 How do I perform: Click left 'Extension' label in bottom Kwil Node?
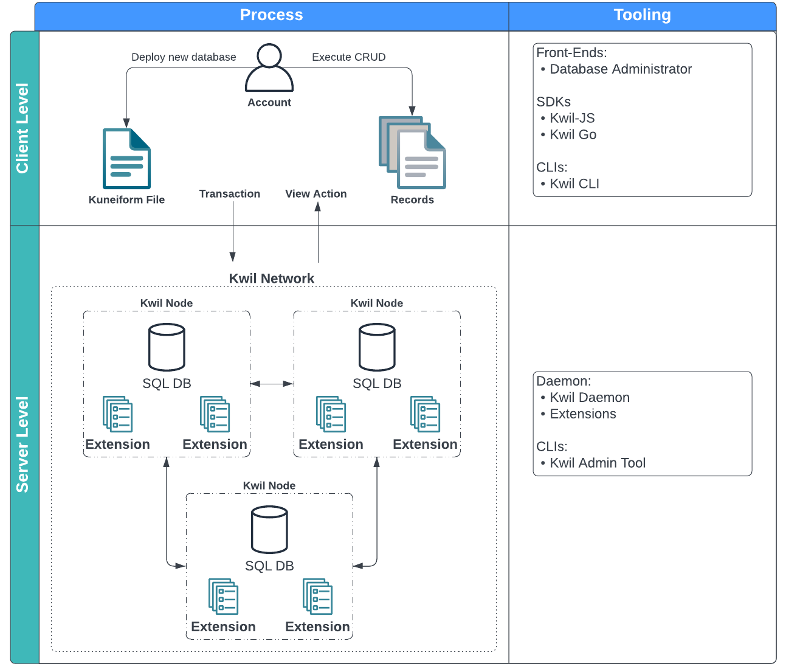(x=224, y=627)
